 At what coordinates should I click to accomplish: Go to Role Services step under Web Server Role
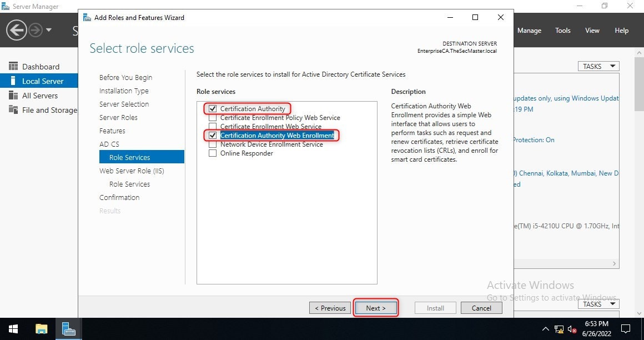(129, 184)
